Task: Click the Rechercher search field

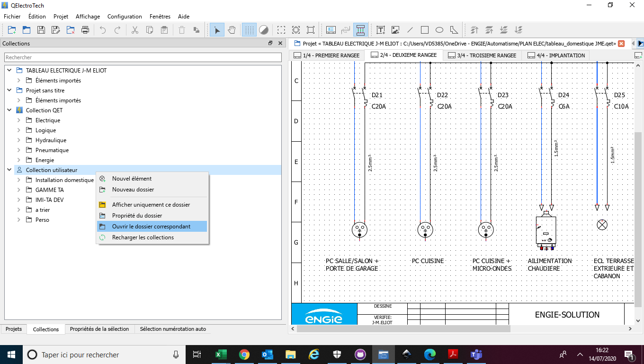Action: pos(142,57)
